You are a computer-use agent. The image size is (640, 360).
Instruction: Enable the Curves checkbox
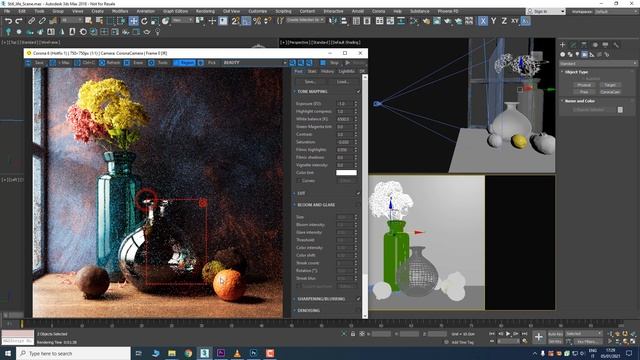pyautogui.click(x=299, y=181)
